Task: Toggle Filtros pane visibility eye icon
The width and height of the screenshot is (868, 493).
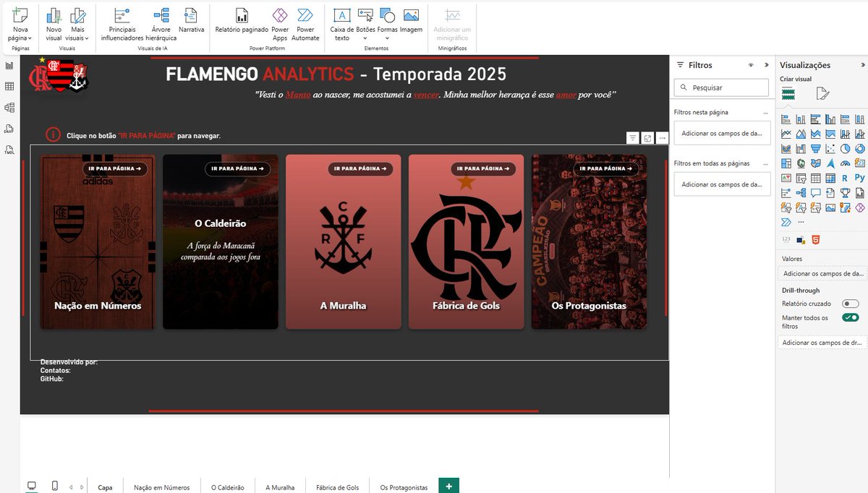Action: [x=751, y=65]
